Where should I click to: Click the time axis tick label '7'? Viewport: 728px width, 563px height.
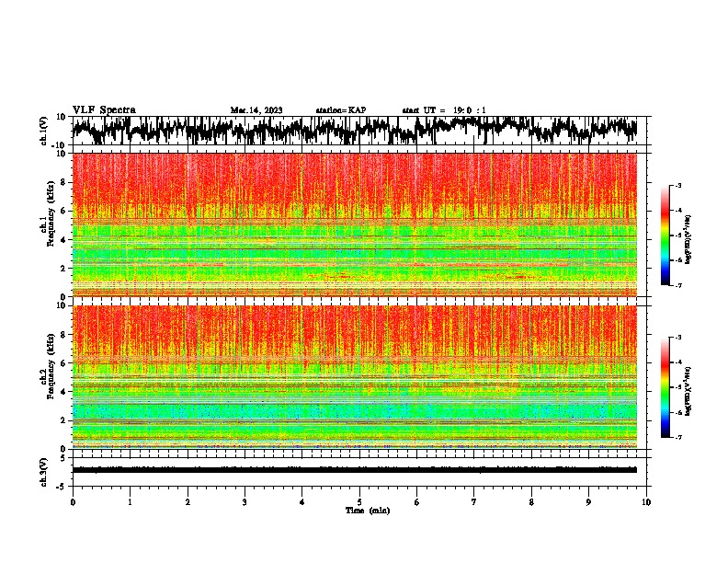(474, 502)
